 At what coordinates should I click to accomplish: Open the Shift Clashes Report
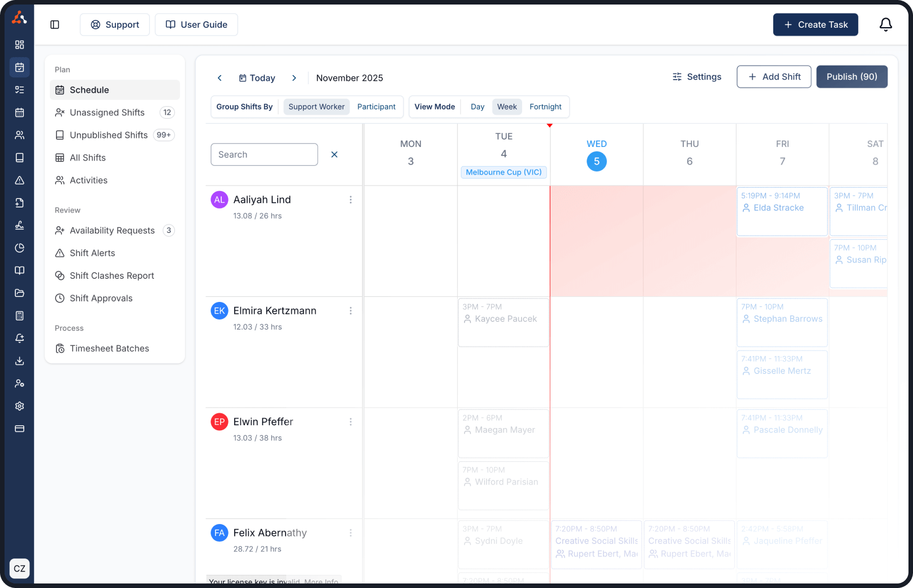pyautogui.click(x=111, y=275)
